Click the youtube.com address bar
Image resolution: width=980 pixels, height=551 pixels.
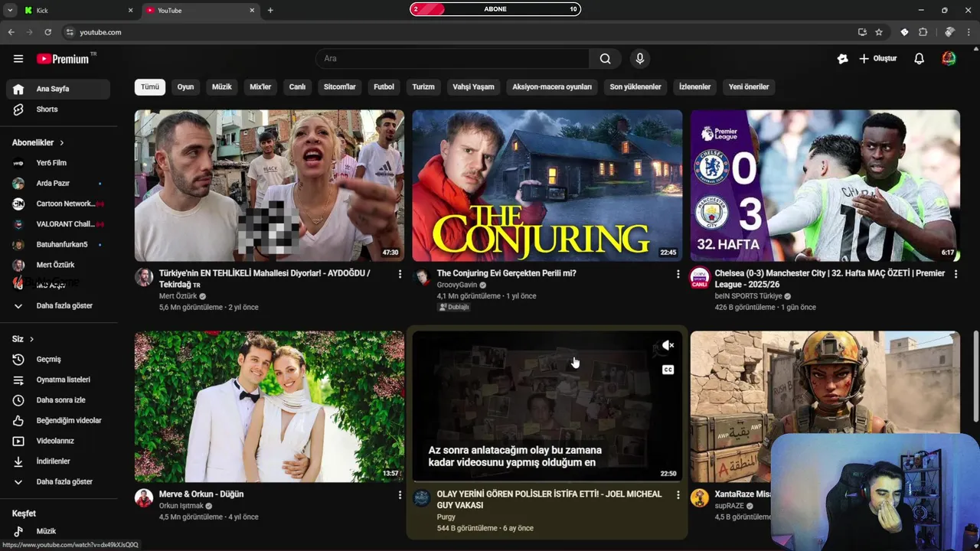click(x=459, y=32)
